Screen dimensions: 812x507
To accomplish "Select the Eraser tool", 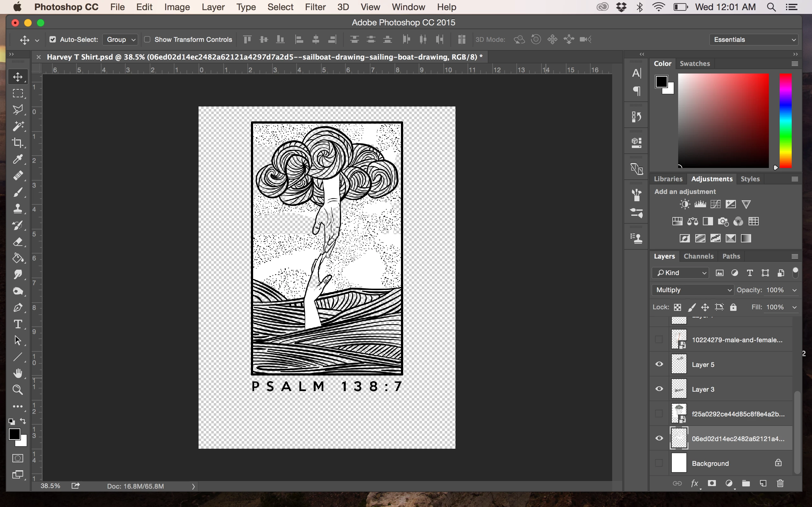I will pyautogui.click(x=18, y=241).
